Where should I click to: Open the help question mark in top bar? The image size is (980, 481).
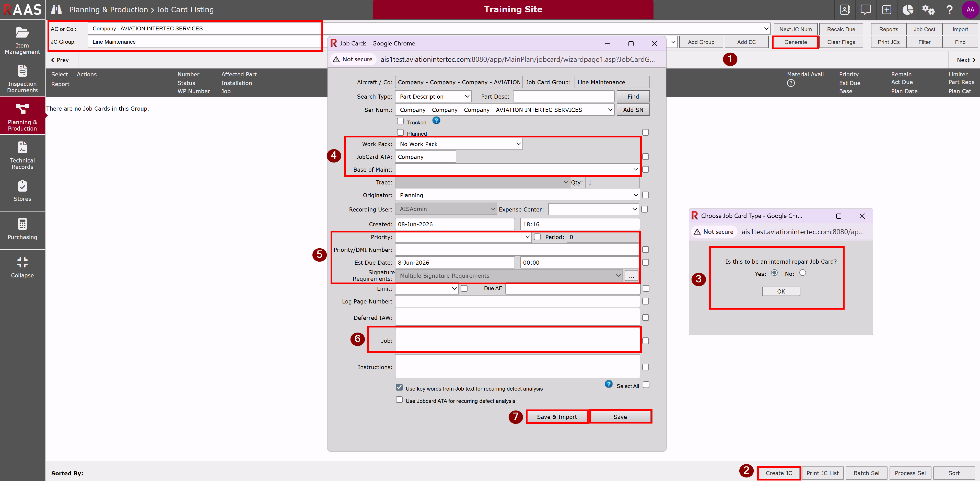pos(950,9)
